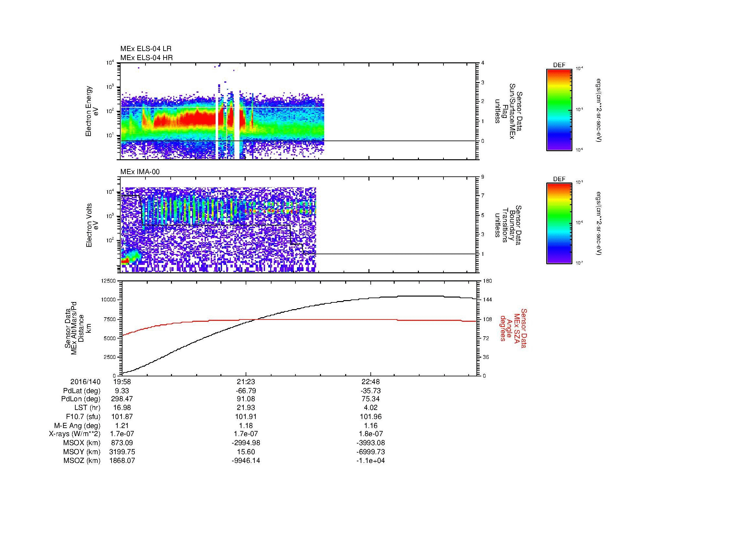Click the '22:48' time tick label
The image size is (756, 534).
click(x=371, y=382)
